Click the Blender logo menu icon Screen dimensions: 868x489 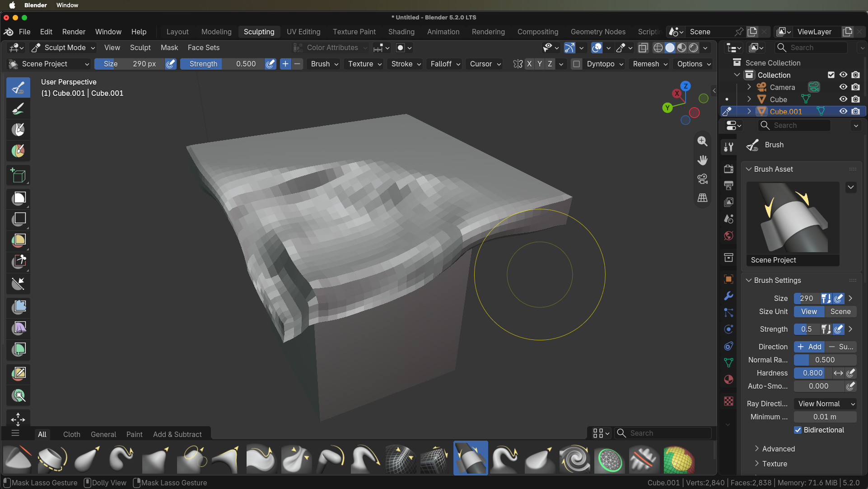pyautogui.click(x=9, y=32)
